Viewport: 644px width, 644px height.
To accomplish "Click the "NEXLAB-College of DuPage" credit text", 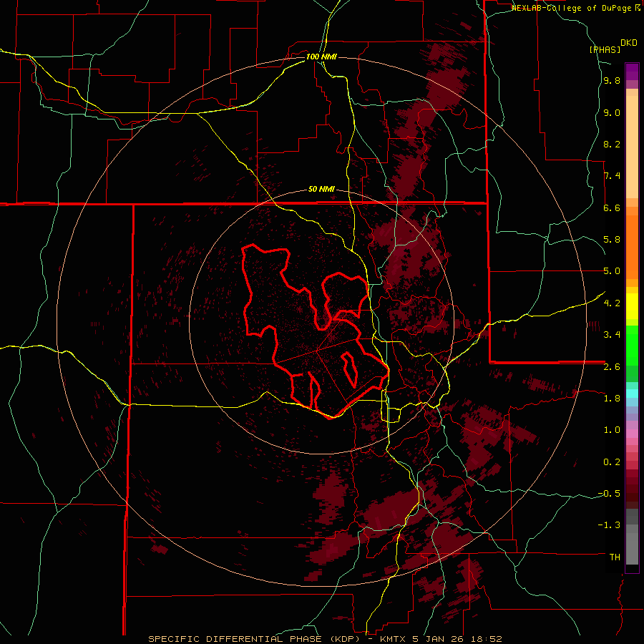I will (571, 8).
